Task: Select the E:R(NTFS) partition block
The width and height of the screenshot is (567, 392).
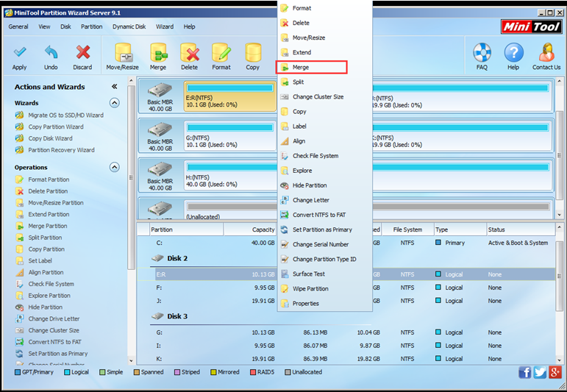Action: (230, 96)
